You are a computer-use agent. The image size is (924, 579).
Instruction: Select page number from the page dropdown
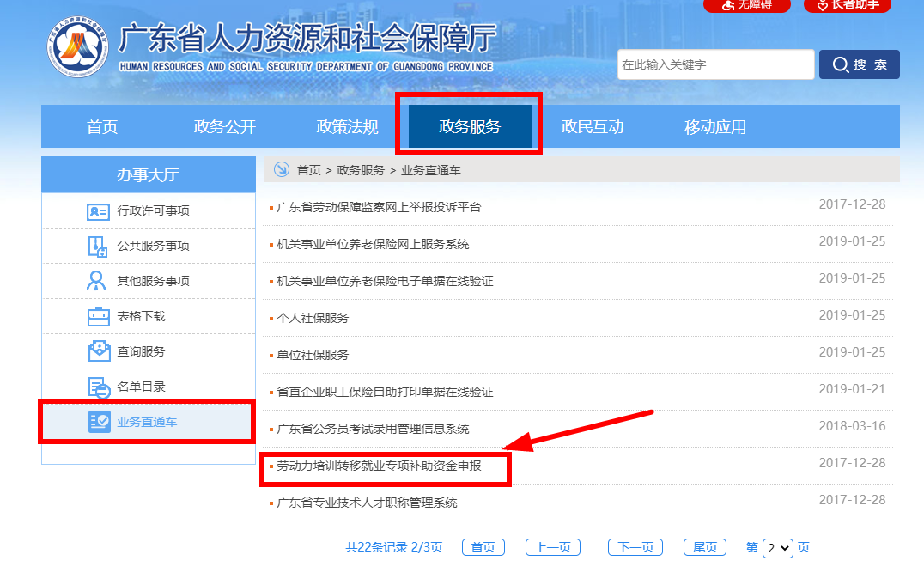tap(776, 547)
